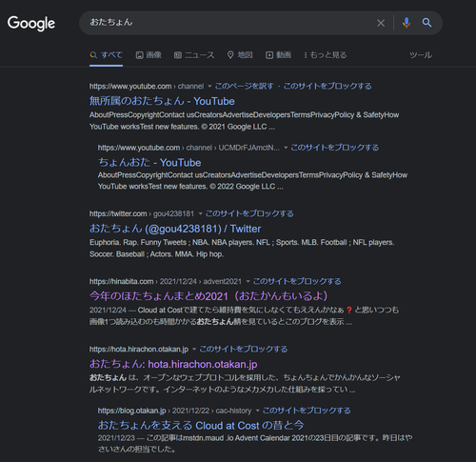The image size is (476, 462).
Task: Expand もっと見る menu
Action: 326,55
